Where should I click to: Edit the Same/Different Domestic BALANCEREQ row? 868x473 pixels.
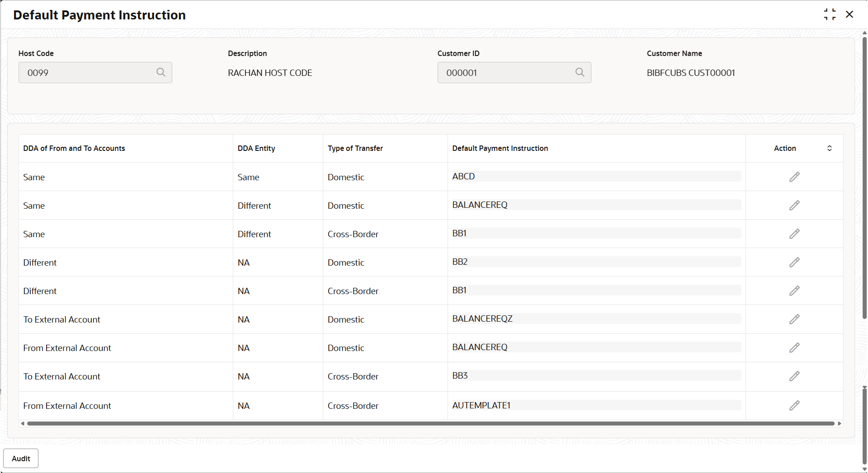click(x=794, y=205)
